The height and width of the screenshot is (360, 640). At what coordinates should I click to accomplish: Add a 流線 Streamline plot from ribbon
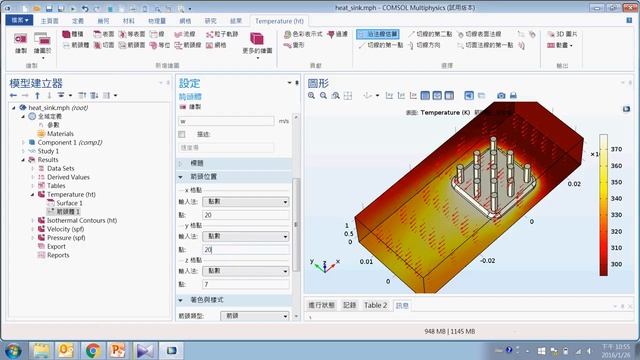click(185, 34)
